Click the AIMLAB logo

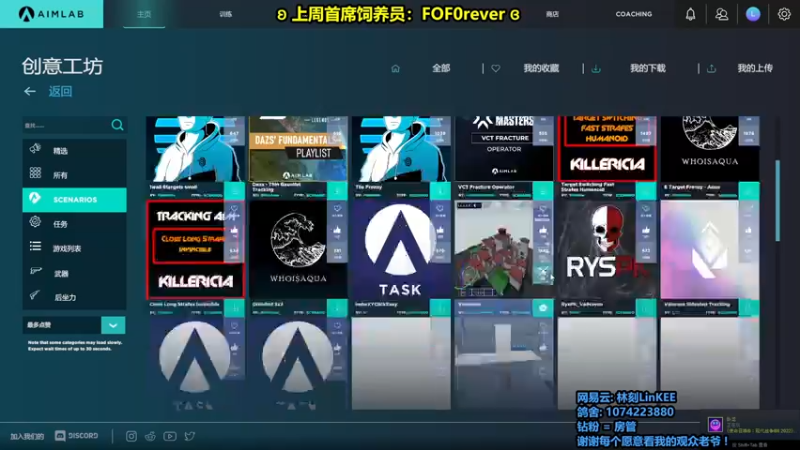(x=52, y=14)
